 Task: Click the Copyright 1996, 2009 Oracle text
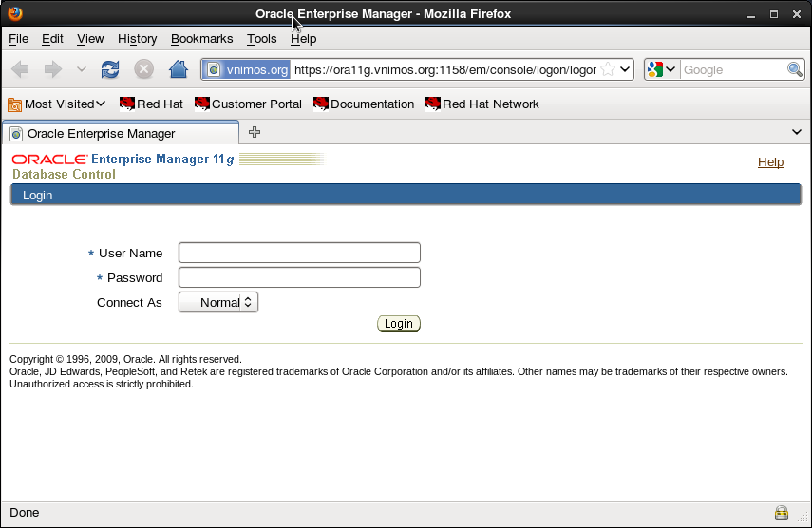[x=125, y=359]
